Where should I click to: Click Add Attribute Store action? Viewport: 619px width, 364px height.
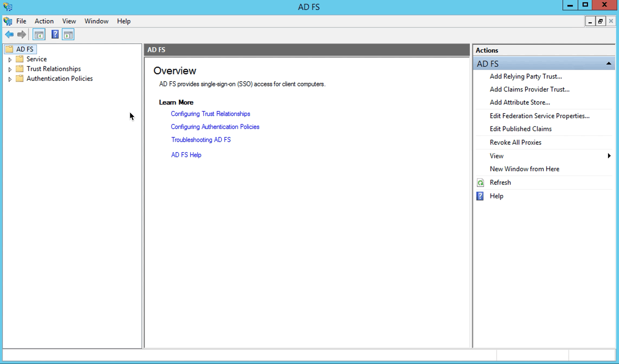click(520, 102)
